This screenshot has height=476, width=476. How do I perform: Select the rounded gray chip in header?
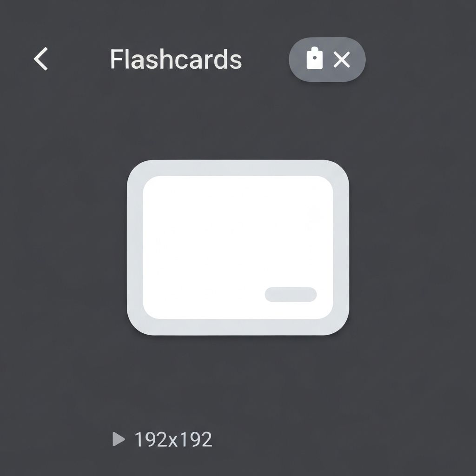[x=327, y=59]
